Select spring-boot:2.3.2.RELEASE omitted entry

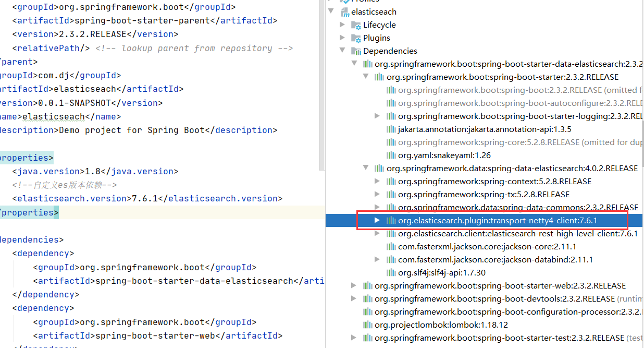point(520,90)
